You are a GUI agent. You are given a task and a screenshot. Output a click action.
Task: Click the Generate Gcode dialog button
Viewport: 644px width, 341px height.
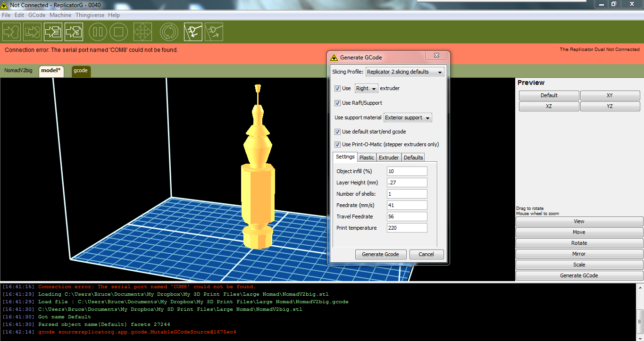pyautogui.click(x=380, y=254)
